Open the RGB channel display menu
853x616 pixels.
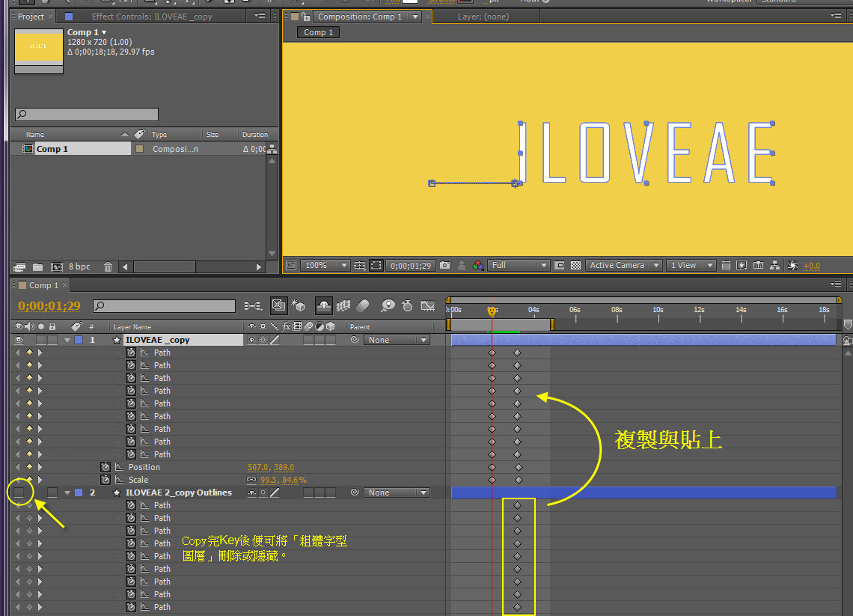(477, 266)
